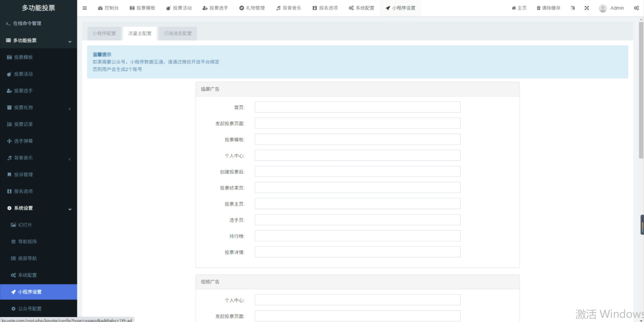Open 报名选项 in the sidebar
The image size is (644, 322).
point(38,191)
